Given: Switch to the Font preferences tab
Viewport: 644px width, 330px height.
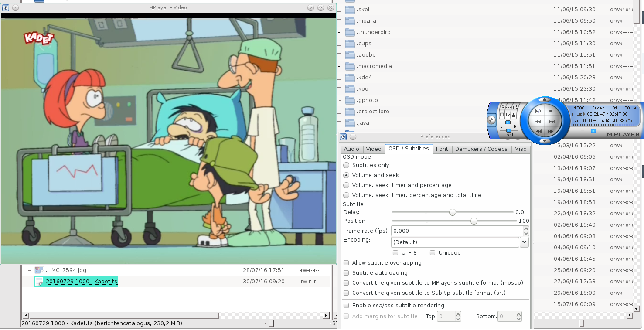Looking at the screenshot, I should [442, 149].
